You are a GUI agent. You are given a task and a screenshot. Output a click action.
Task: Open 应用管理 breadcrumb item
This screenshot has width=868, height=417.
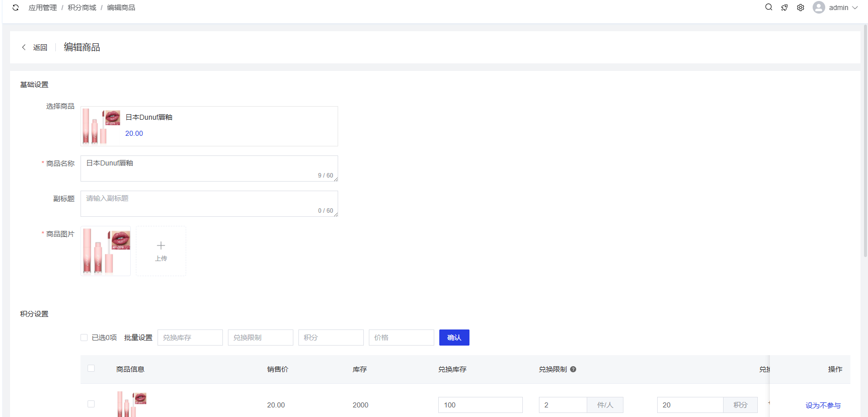coord(43,8)
